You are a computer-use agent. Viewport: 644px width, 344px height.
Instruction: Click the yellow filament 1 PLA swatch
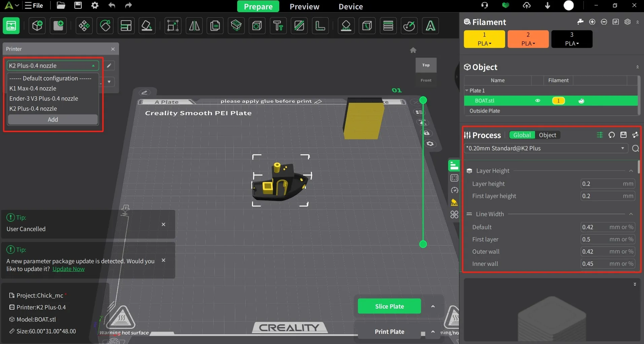pyautogui.click(x=484, y=39)
